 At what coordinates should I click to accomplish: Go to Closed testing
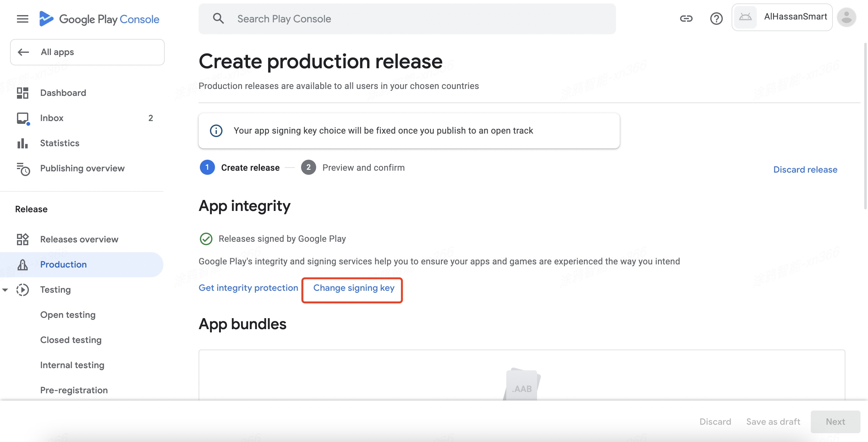(x=71, y=340)
